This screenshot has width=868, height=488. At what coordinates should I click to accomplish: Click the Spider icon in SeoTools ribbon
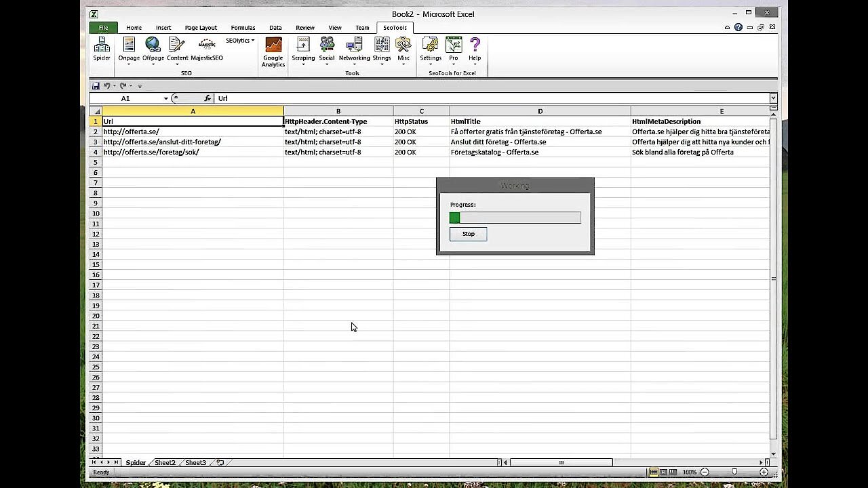click(102, 49)
